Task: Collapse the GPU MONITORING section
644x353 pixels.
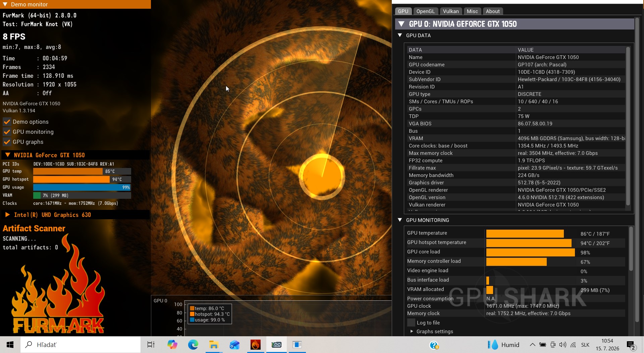Action: (400, 220)
